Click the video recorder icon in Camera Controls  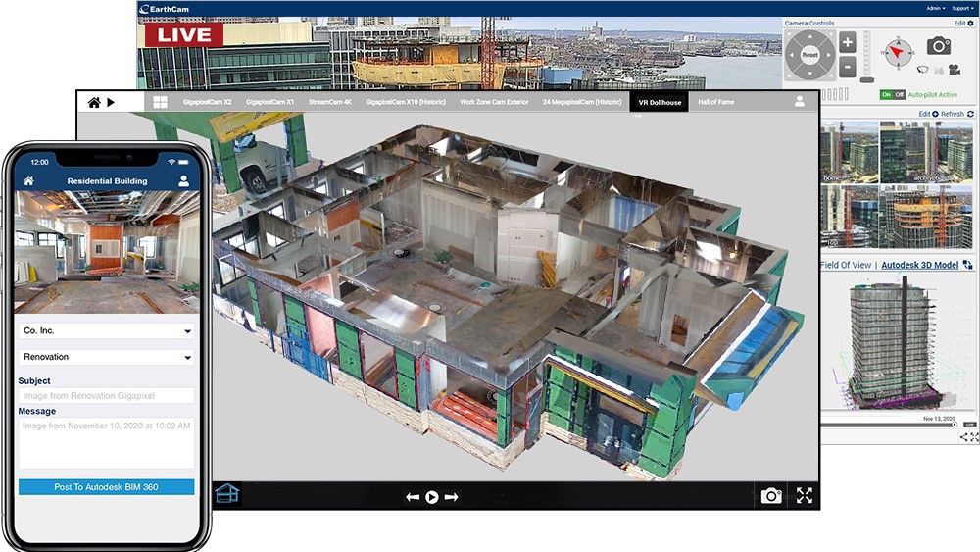(x=952, y=70)
